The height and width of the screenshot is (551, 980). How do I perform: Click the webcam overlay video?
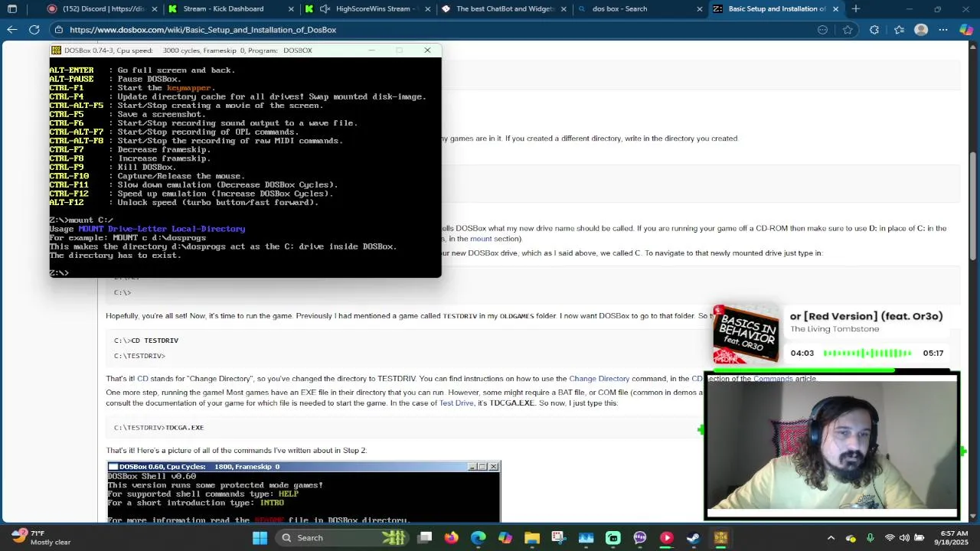click(831, 445)
